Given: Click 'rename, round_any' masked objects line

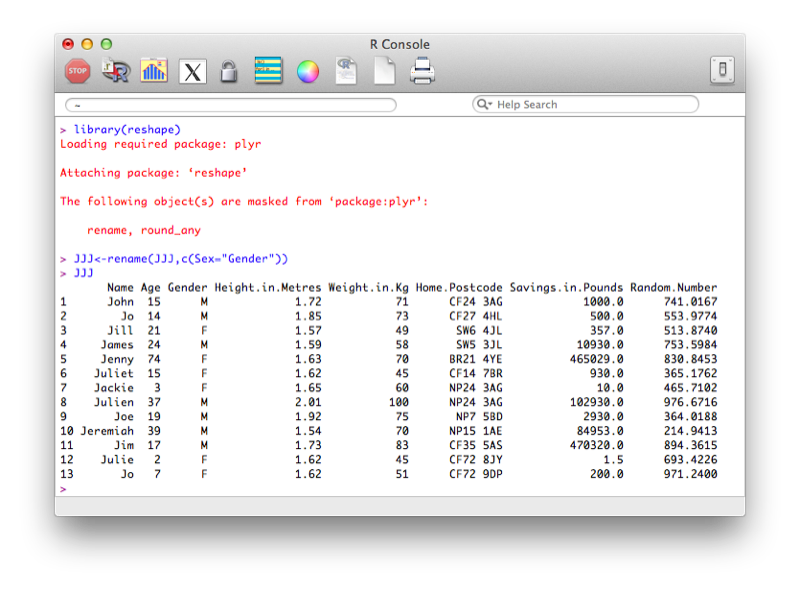Looking at the screenshot, I should coord(144,230).
